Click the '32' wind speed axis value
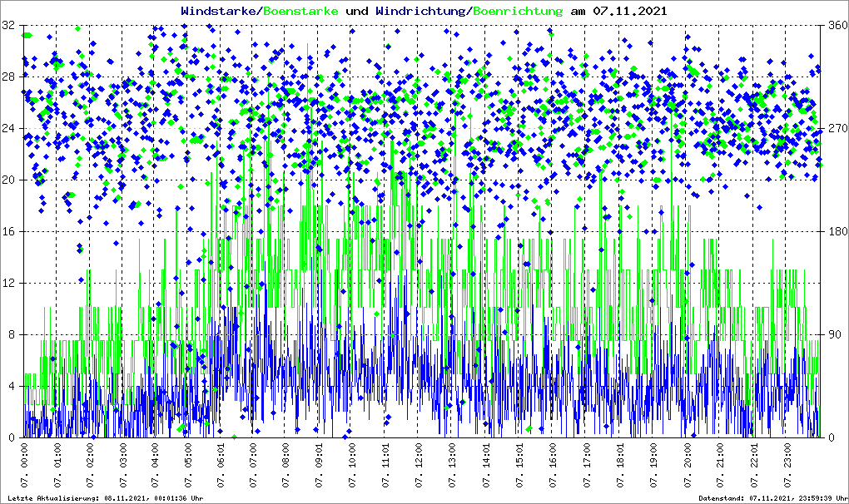849x504 pixels. (x=8, y=26)
